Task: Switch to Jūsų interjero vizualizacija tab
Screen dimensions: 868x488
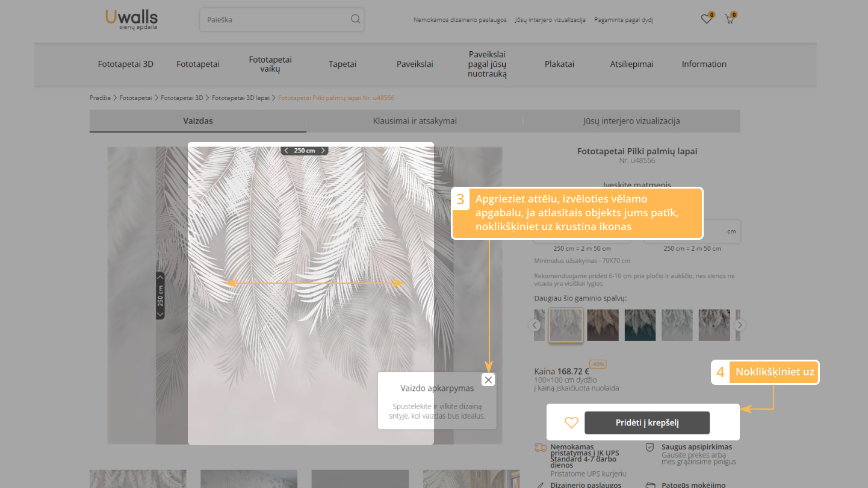Action: coord(631,120)
